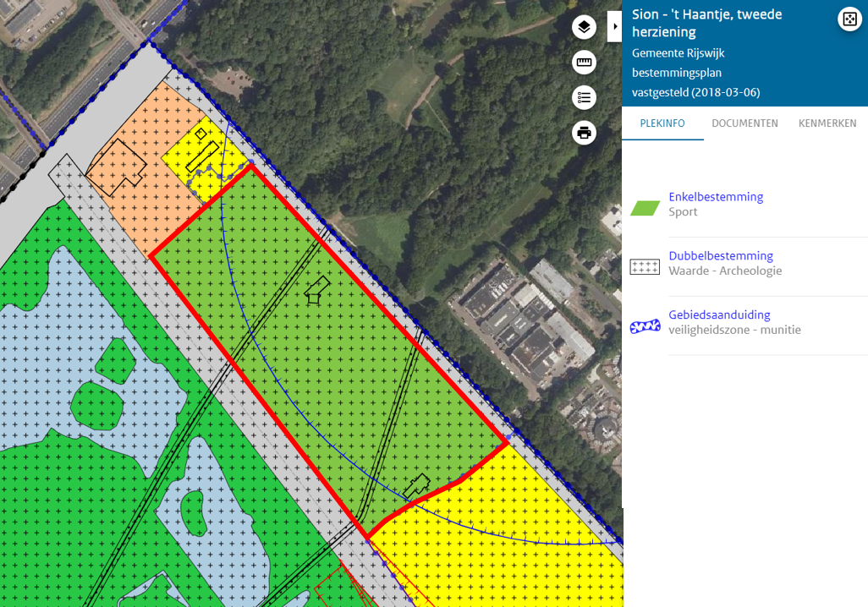Open the Dubbelbestemming link
868x607 pixels.
(721, 255)
